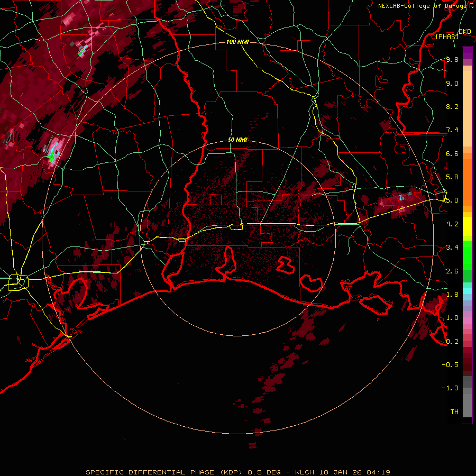Image resolution: width=476 pixels, height=476 pixels.
Task: Click the DKD label above the color scale
Action: tap(464, 32)
